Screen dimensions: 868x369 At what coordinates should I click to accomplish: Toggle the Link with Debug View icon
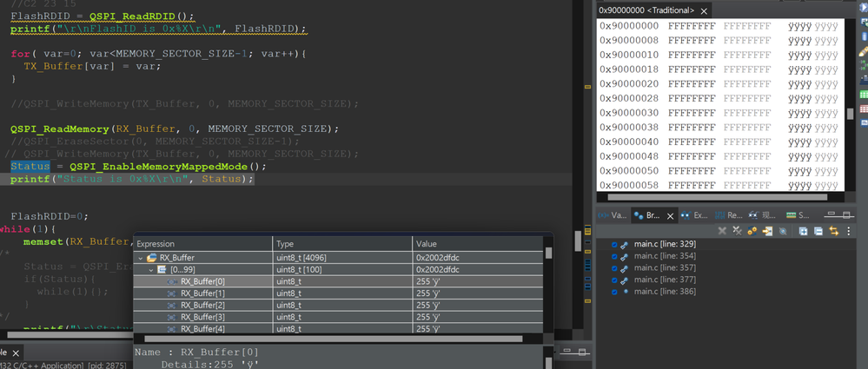pyautogui.click(x=833, y=231)
